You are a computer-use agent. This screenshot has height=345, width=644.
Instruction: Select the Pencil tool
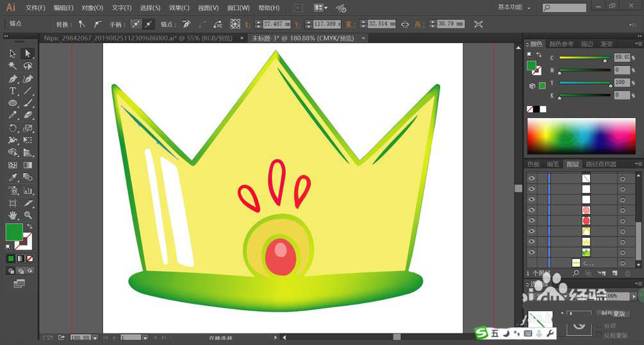tap(13, 115)
